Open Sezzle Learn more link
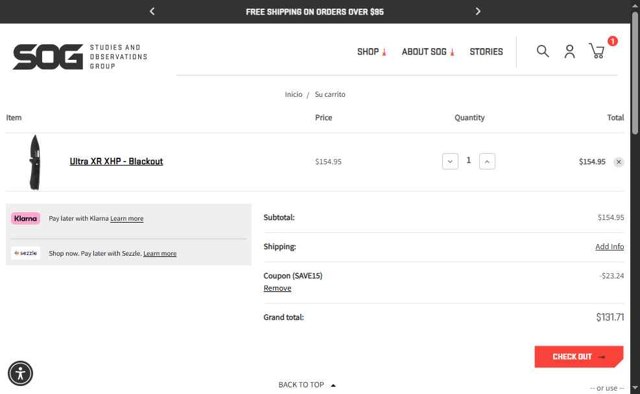This screenshot has width=640, height=394. pyautogui.click(x=160, y=254)
